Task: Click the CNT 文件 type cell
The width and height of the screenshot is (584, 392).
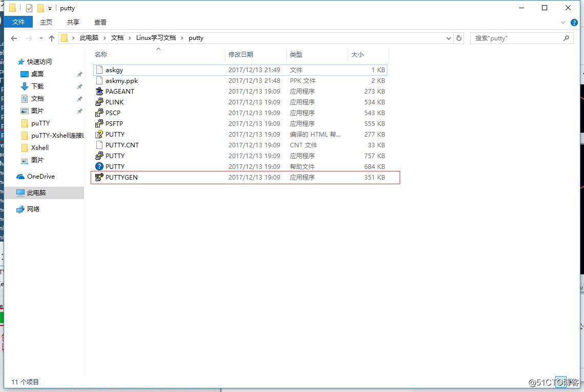Action: pyautogui.click(x=304, y=145)
